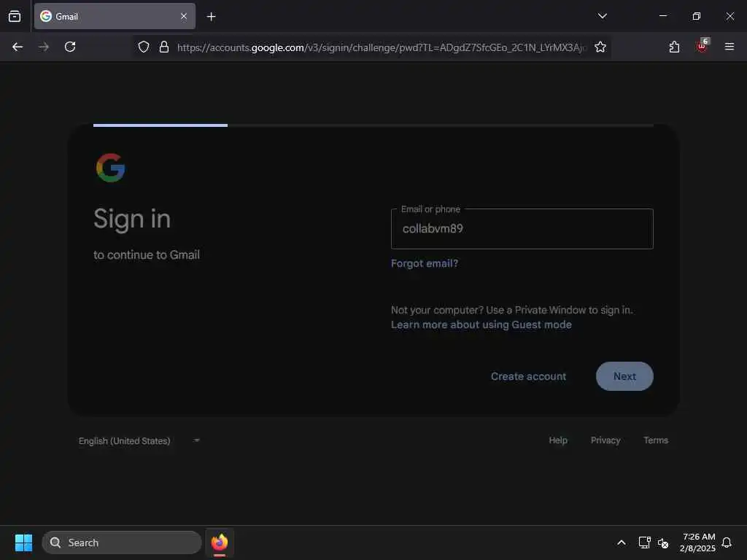The width and height of the screenshot is (747, 560).
Task: Open the Terms link
Action: tap(656, 440)
